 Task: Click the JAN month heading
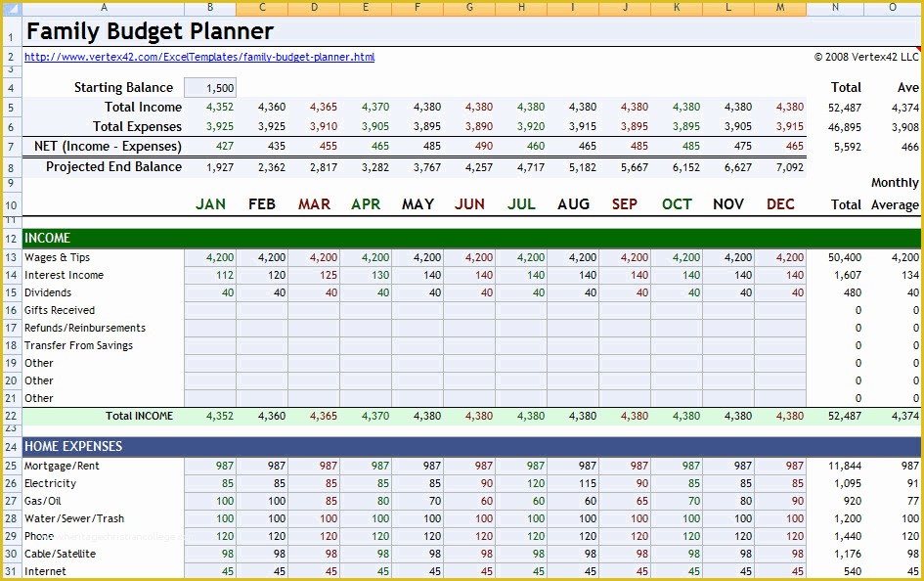click(210, 204)
